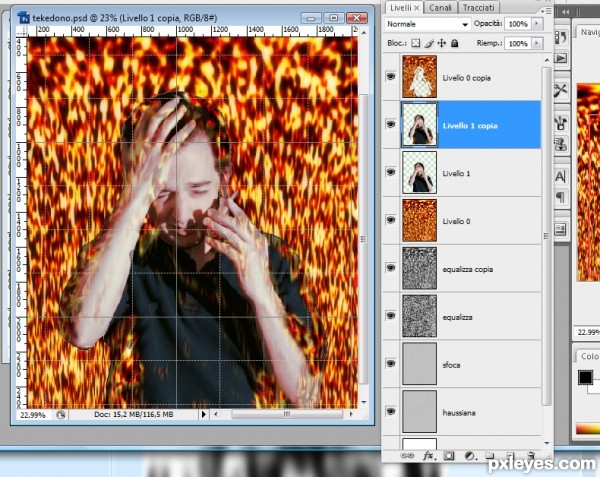This screenshot has height=477, width=600.
Task: Create new adjustment layer icon
Action: [470, 456]
